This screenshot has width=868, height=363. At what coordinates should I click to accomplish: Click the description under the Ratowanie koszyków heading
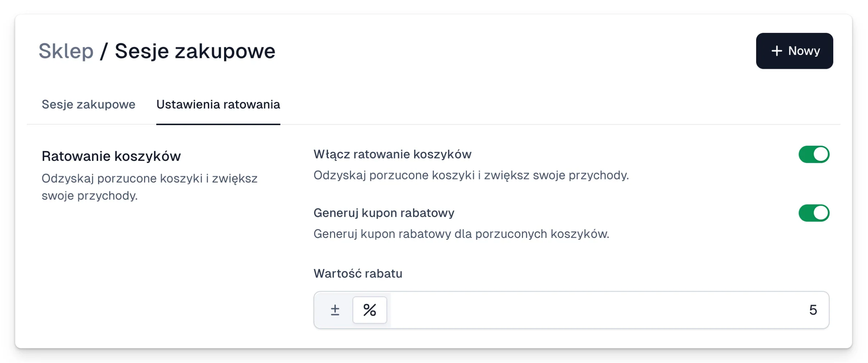[149, 187]
